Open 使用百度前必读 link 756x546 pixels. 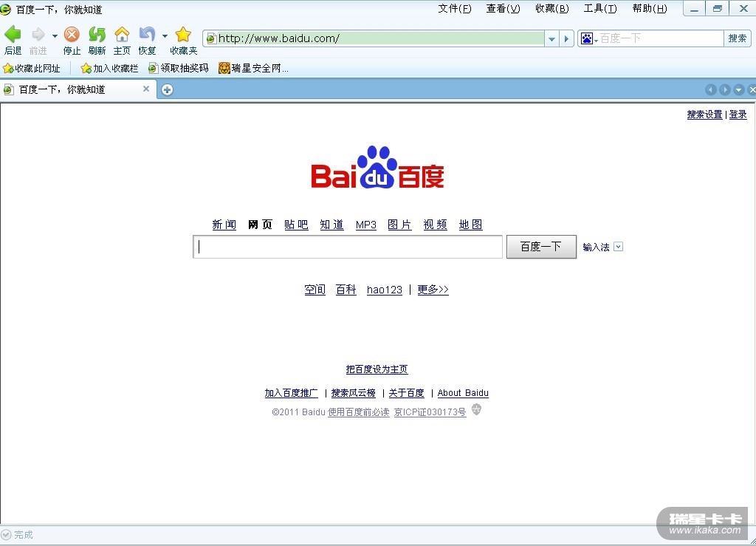[359, 412]
